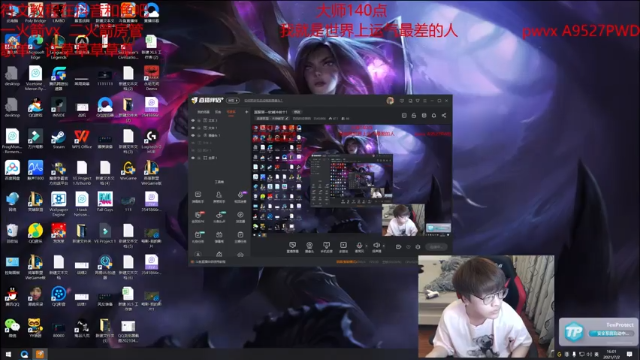This screenshot has width=640, height=360.
Task: Open the user avatar in streaming title bar
Action: pyautogui.click(x=390, y=100)
